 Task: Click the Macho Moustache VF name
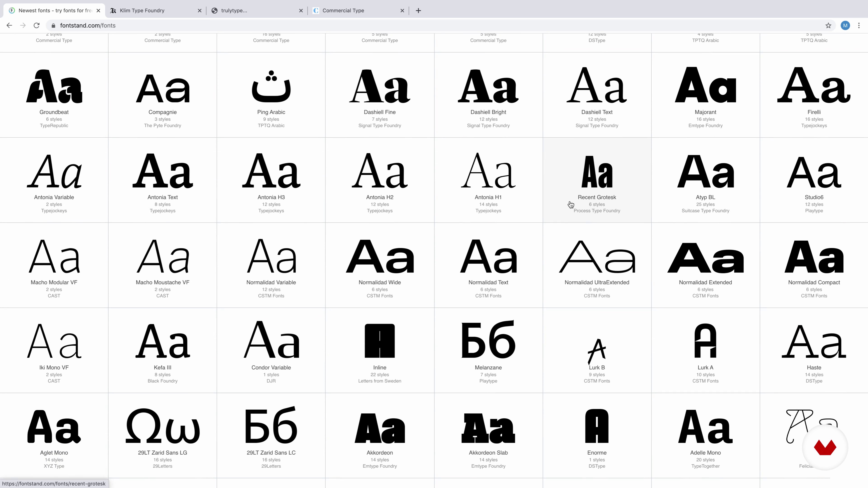coord(163,283)
